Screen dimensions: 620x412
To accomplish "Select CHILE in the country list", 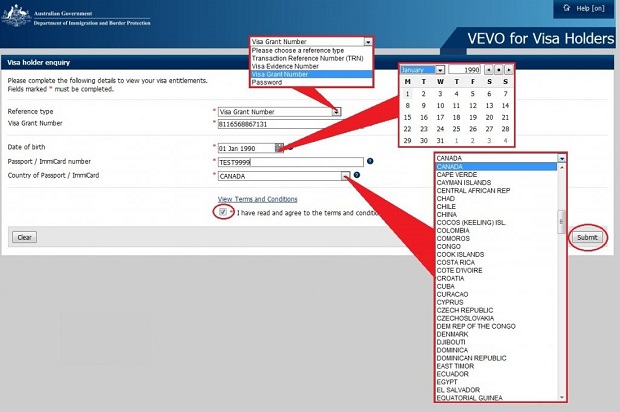I will (497, 206).
